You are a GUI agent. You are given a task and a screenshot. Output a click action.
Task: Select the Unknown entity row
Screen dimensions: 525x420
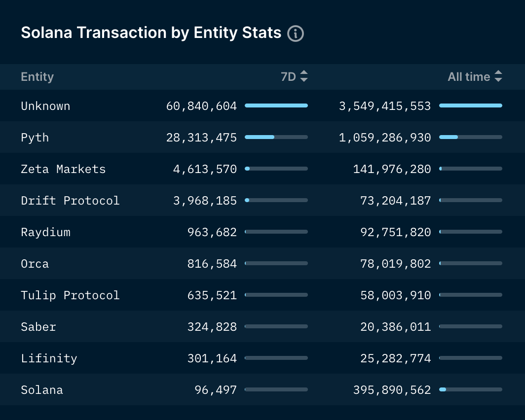262,105
